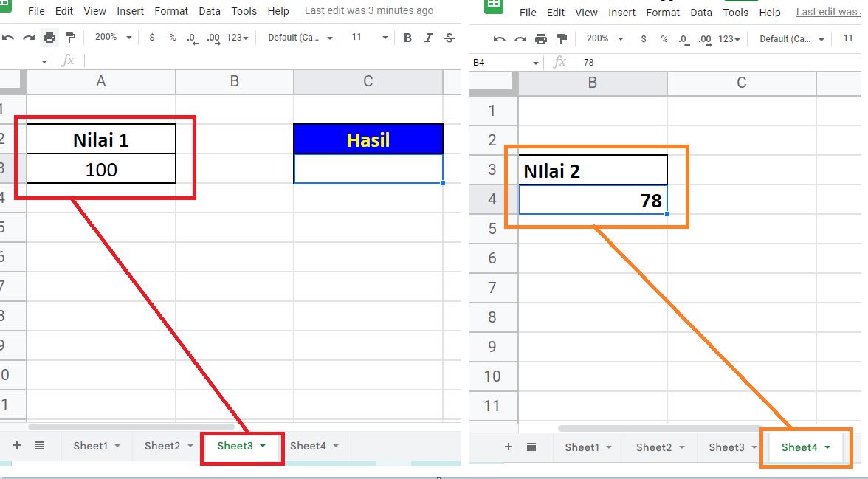The width and height of the screenshot is (868, 479).
Task: Open Edit menu in left window
Action: (x=64, y=11)
